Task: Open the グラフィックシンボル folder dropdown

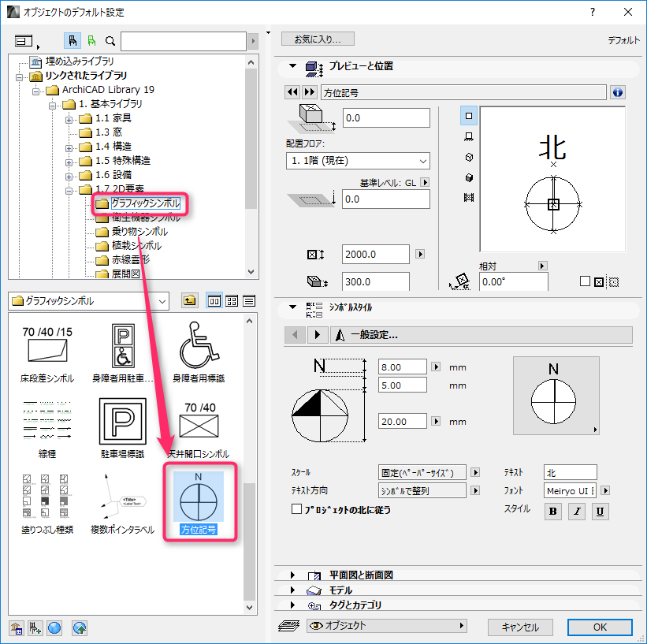Action: tap(89, 301)
